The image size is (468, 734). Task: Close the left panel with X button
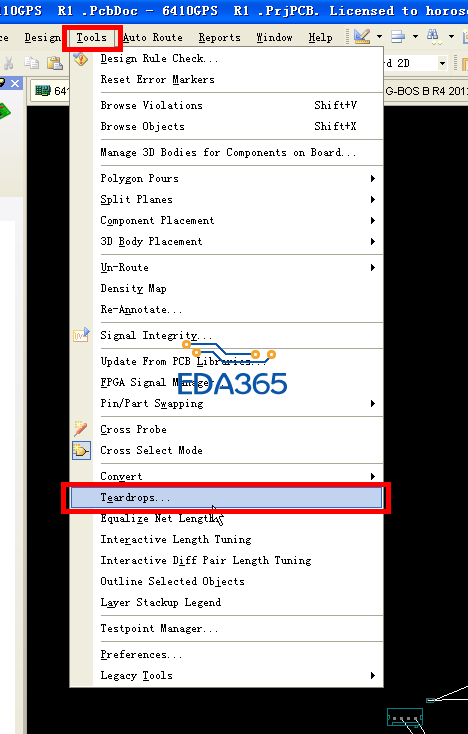point(15,83)
